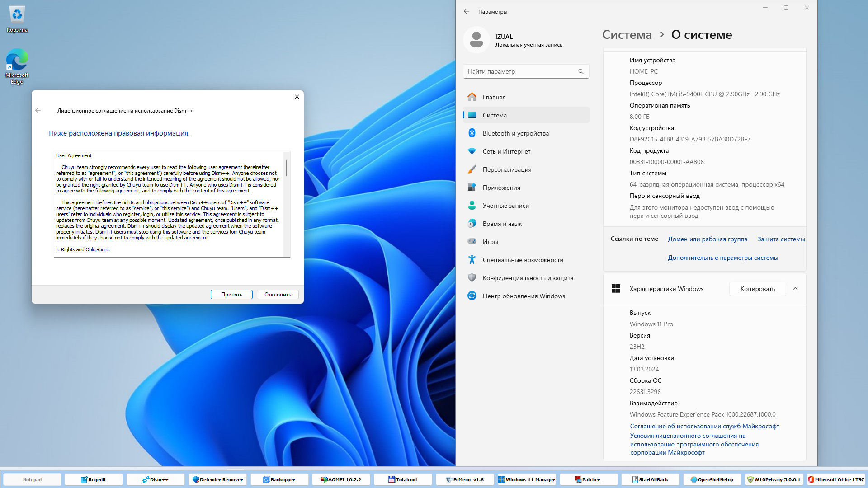The width and height of the screenshot is (868, 488).
Task: Open Bluetooth и устройства section
Action: point(526,133)
